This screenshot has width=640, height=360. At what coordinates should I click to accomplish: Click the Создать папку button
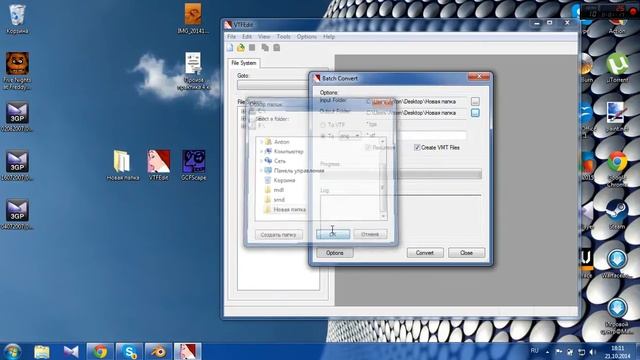coord(279,235)
